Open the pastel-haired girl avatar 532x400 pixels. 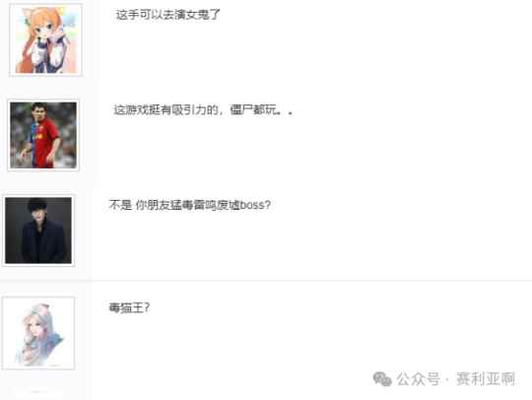click(x=38, y=333)
